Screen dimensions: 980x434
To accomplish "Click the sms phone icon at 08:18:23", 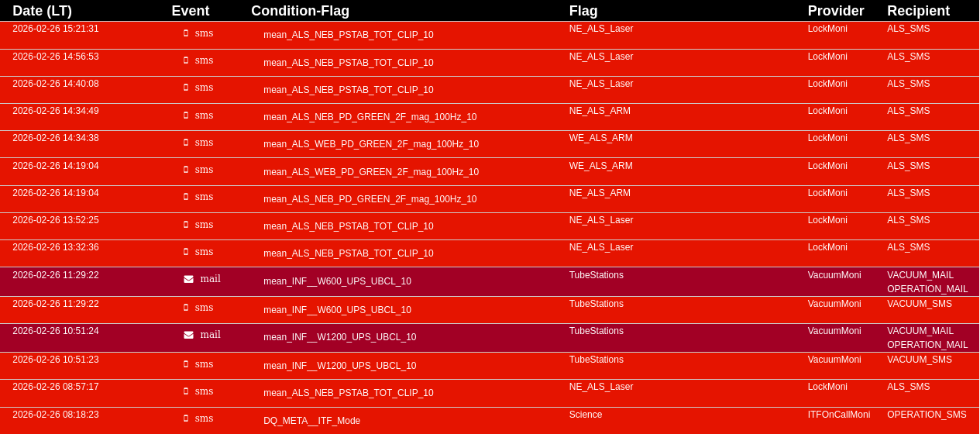I will pyautogui.click(x=186, y=418).
